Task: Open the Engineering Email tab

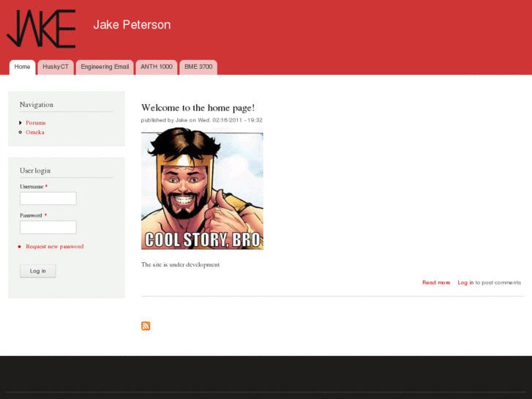Action: pyautogui.click(x=105, y=67)
